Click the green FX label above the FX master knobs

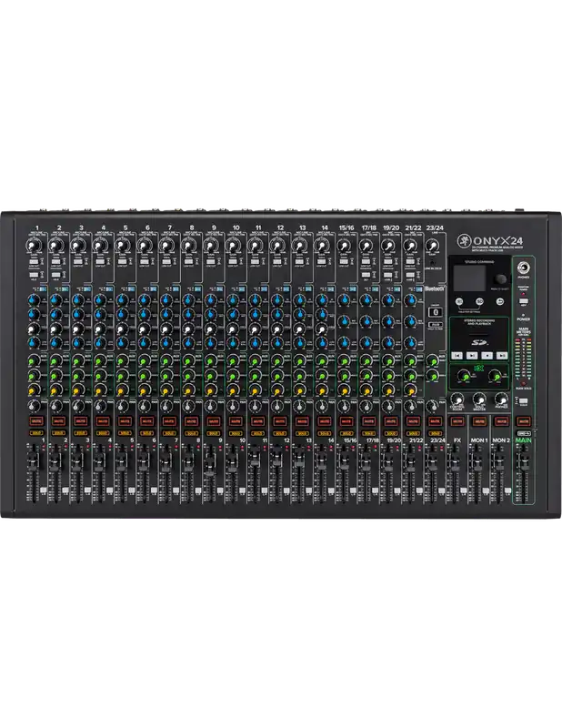(477, 369)
